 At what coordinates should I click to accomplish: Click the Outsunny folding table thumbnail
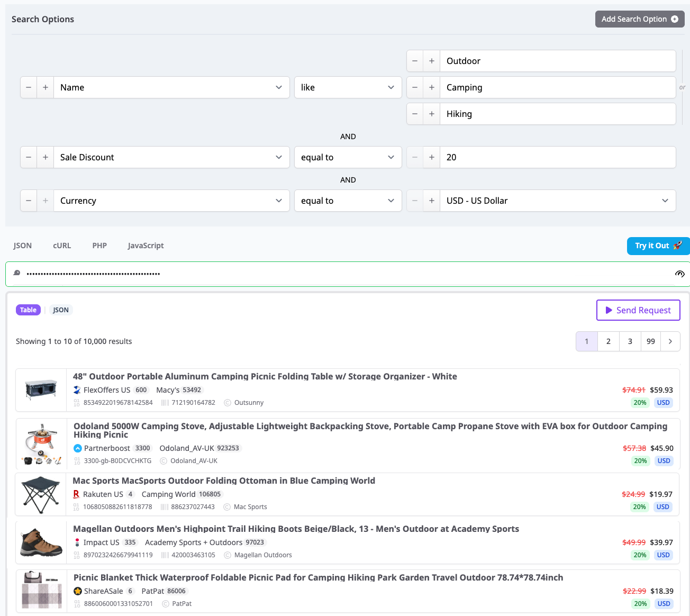[41, 390]
